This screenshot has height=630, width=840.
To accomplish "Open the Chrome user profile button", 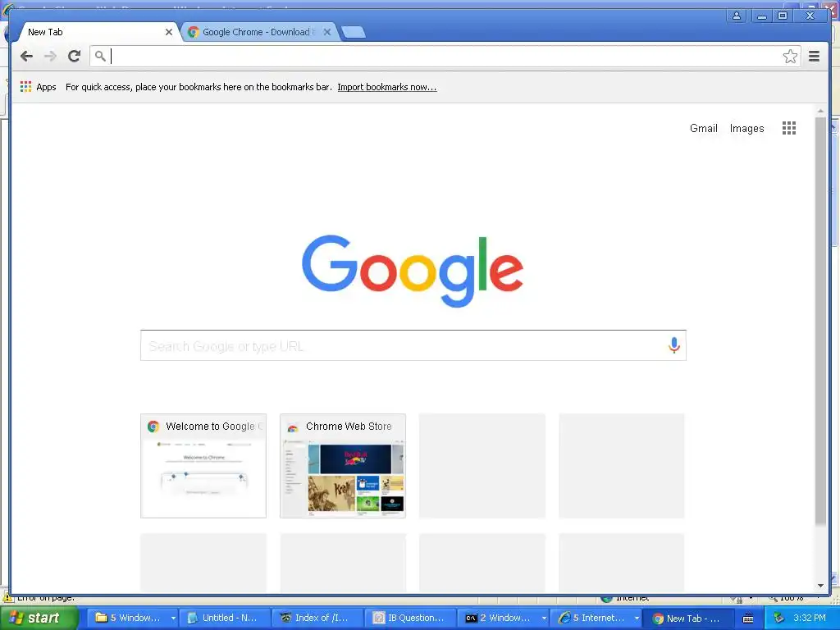I will [x=737, y=16].
